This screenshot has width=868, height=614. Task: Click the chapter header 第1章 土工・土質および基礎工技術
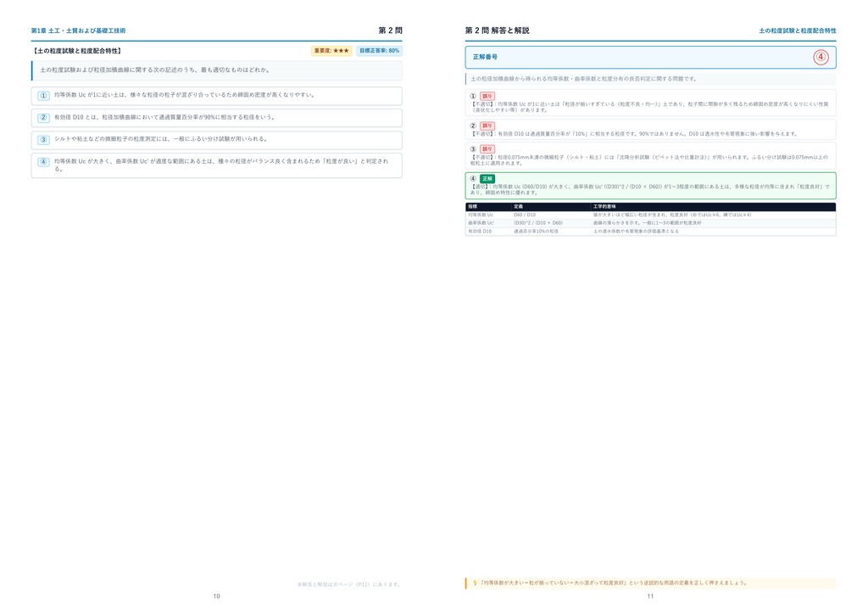click(78, 31)
